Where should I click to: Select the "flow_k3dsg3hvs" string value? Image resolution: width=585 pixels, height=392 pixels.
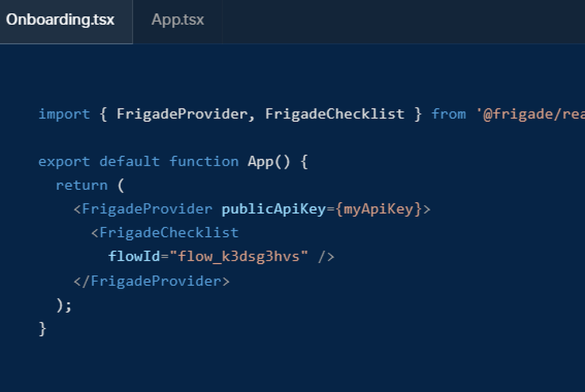(239, 257)
